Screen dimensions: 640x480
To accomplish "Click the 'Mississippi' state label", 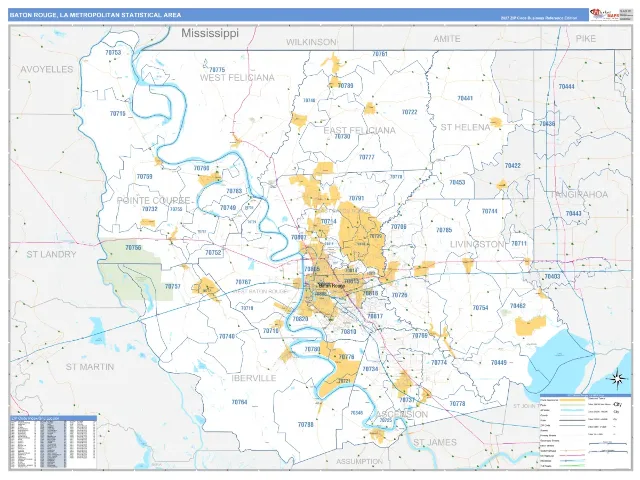I will [210, 33].
